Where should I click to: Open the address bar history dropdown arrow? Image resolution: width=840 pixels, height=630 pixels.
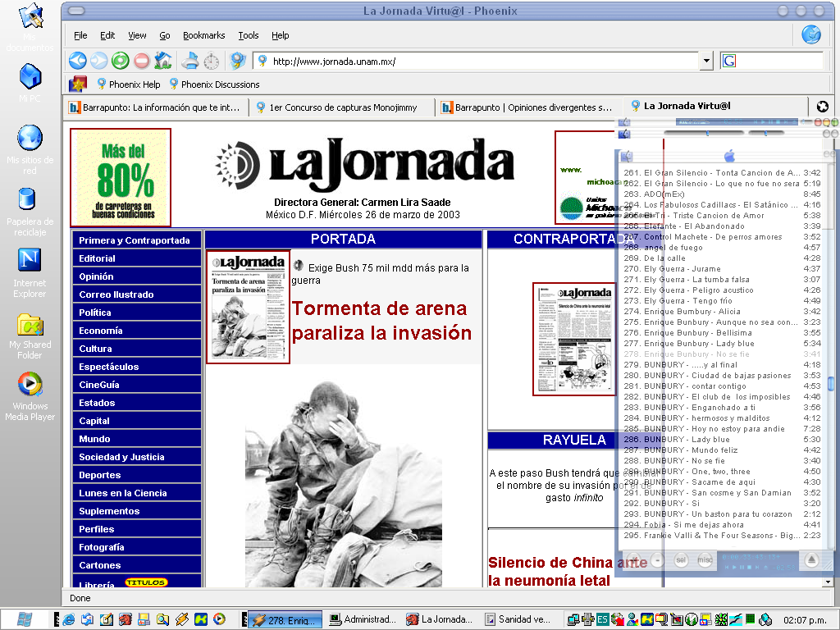[706, 61]
